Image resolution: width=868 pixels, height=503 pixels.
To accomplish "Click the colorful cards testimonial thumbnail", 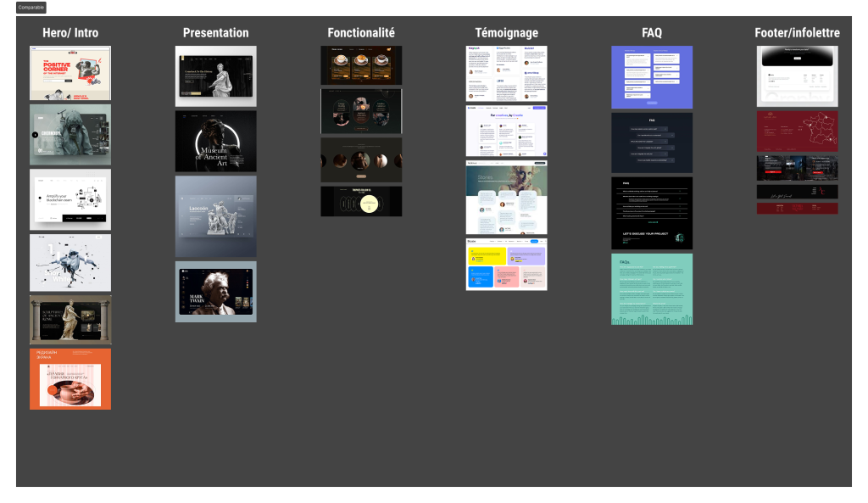I will pyautogui.click(x=506, y=264).
